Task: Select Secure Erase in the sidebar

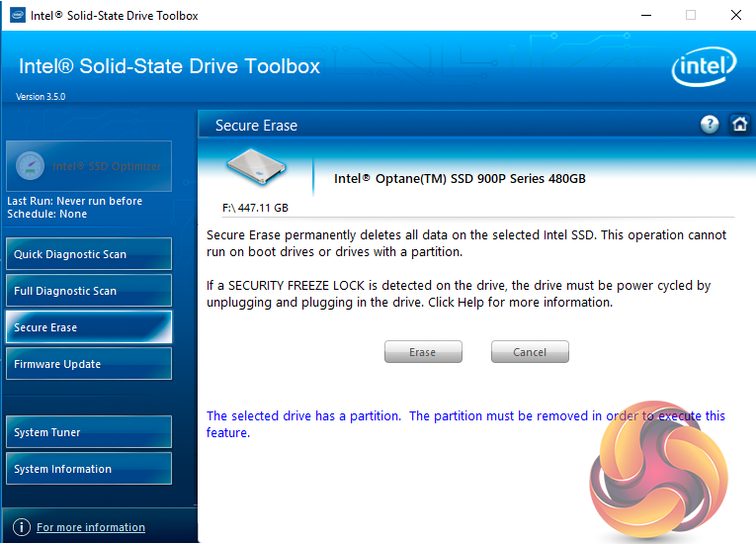Action: 89,326
